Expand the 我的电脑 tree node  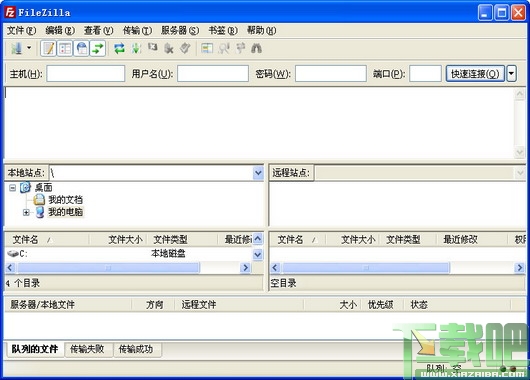click(x=26, y=212)
